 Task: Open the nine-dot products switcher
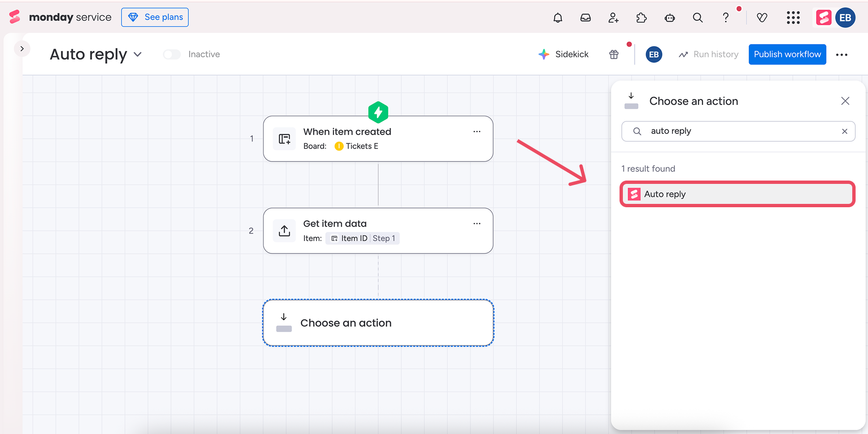pos(793,18)
